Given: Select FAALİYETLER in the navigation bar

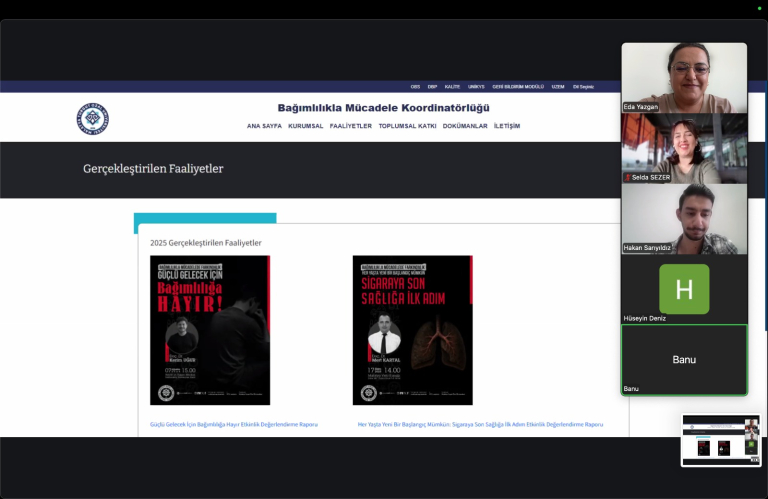Looking at the screenshot, I should point(350,126).
